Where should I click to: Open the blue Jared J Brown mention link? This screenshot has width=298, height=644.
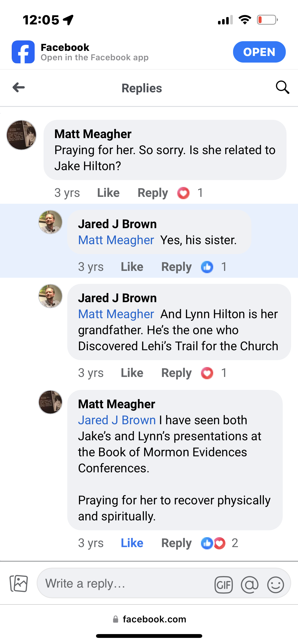[x=117, y=420]
